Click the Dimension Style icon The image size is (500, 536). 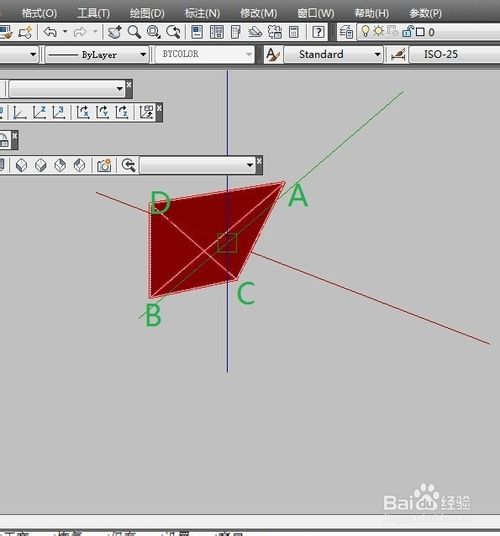[398, 55]
